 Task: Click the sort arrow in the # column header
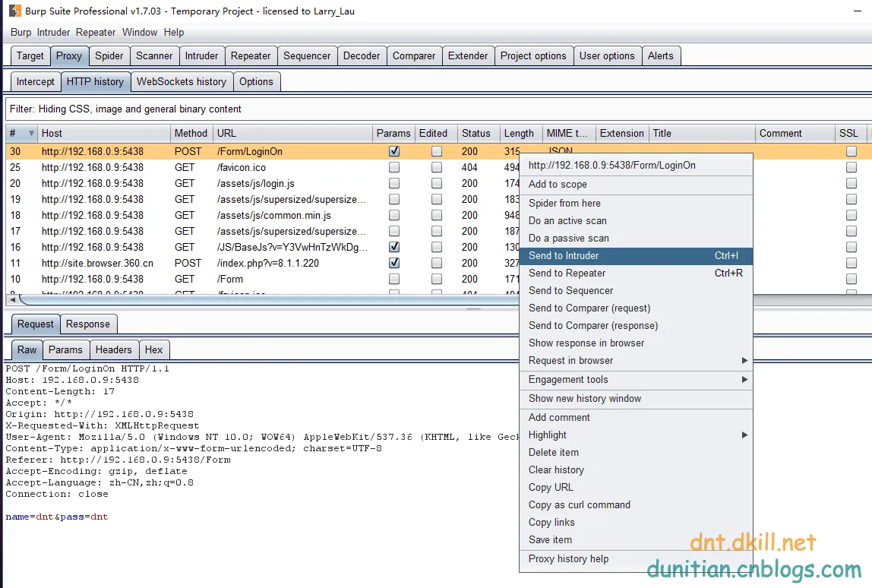click(x=31, y=133)
